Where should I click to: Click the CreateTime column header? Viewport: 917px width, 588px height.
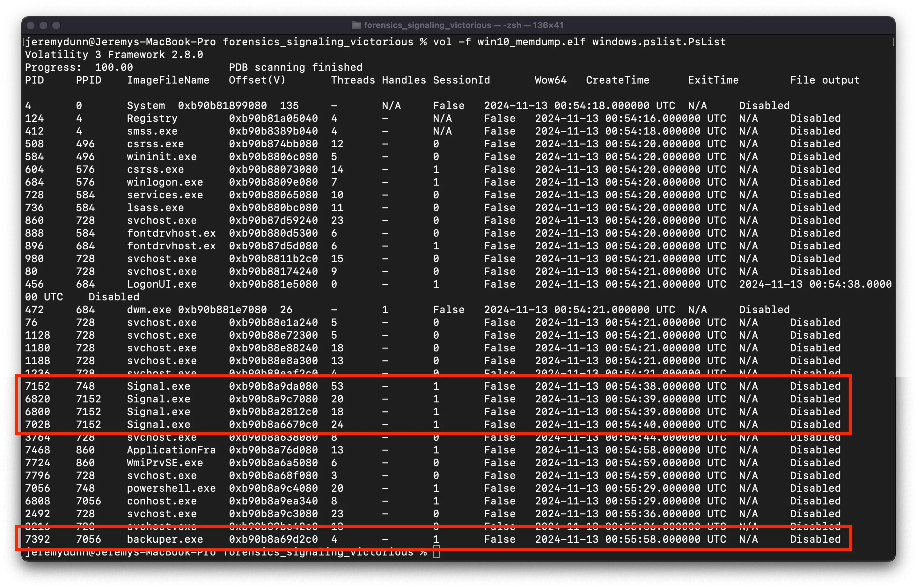[617, 80]
